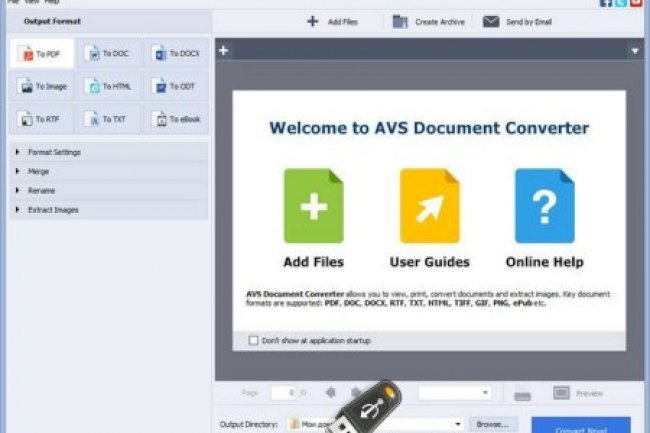Open the View menu

coord(32,2)
